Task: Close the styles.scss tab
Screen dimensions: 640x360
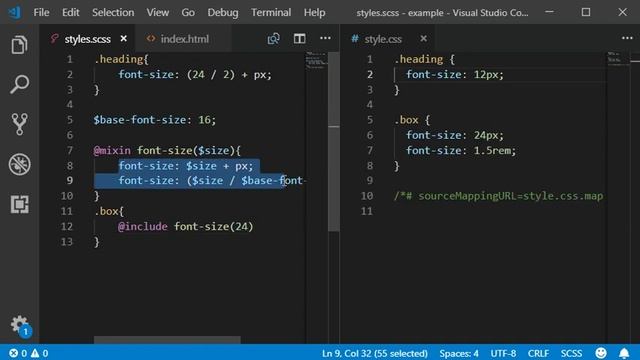Action: click(x=124, y=38)
